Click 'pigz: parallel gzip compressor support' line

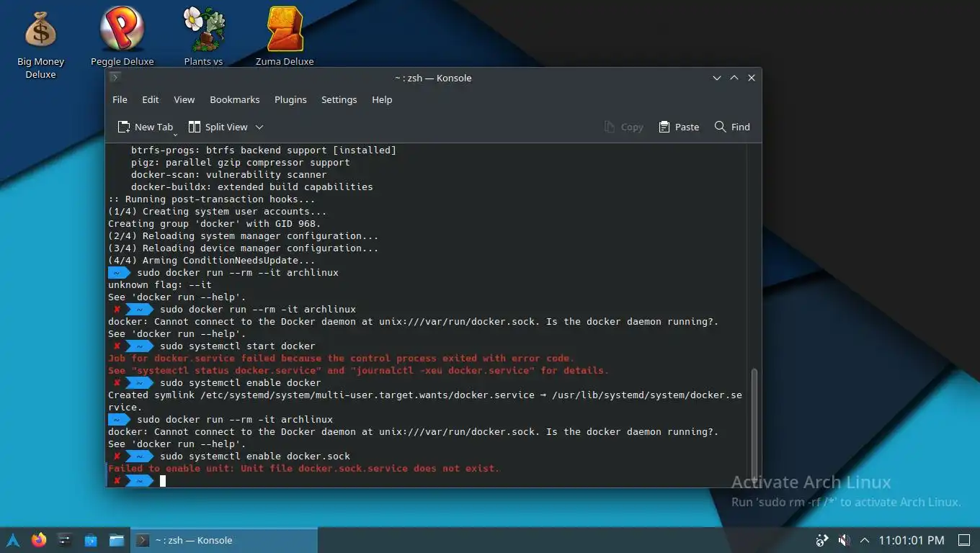[241, 162]
